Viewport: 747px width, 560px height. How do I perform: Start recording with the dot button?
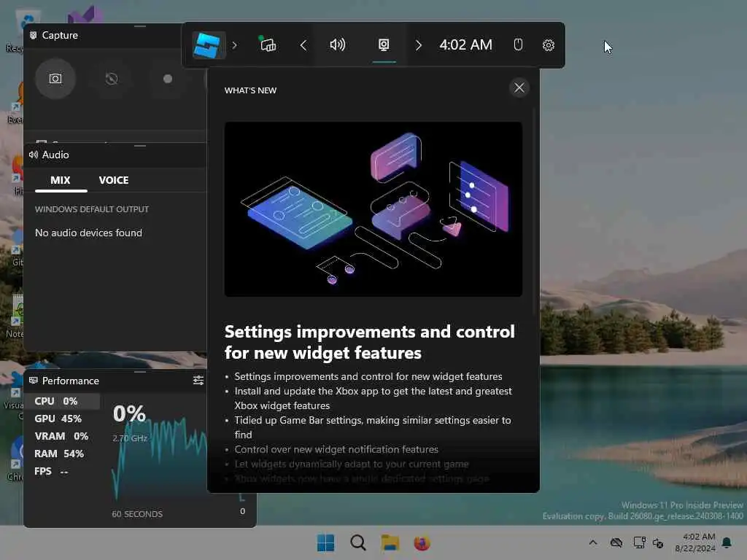click(167, 79)
